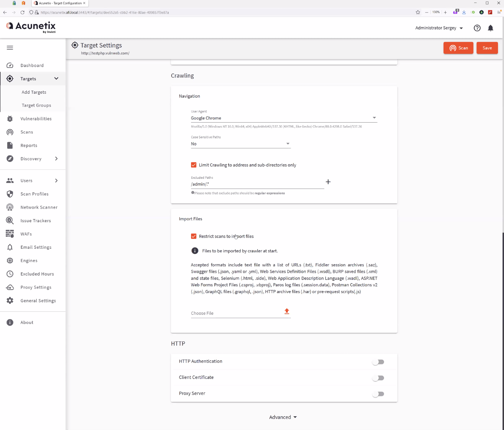Viewport: 504px width, 430px height.
Task: Open Vulnerabilities bug icon in sidebar
Action: [10, 119]
